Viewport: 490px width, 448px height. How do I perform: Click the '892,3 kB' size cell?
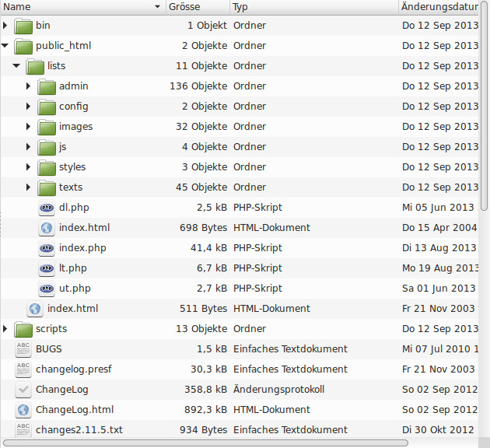point(205,410)
